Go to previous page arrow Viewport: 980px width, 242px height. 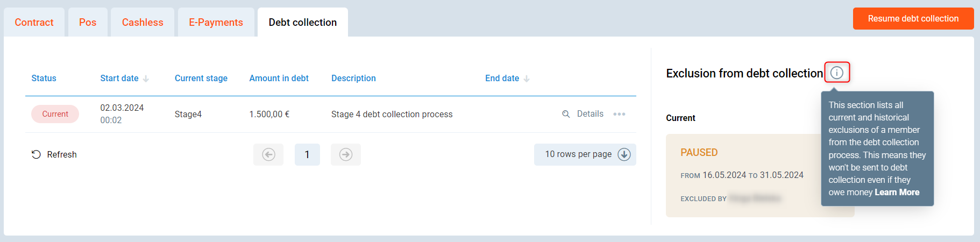point(268,155)
